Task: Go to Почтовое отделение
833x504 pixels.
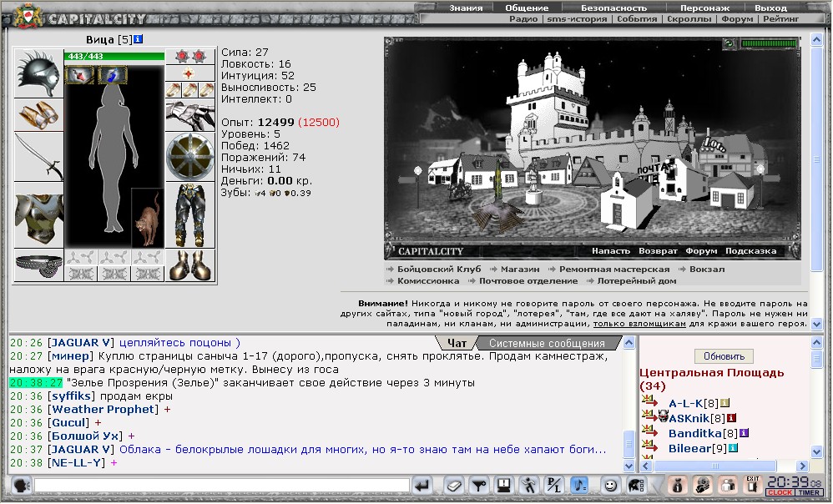Action: point(528,280)
